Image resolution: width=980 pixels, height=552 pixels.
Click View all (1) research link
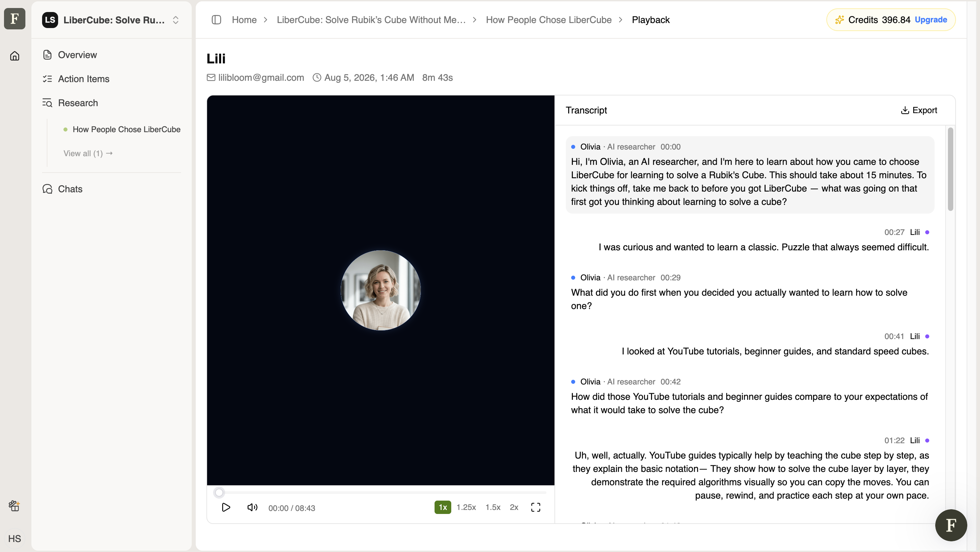(x=88, y=153)
